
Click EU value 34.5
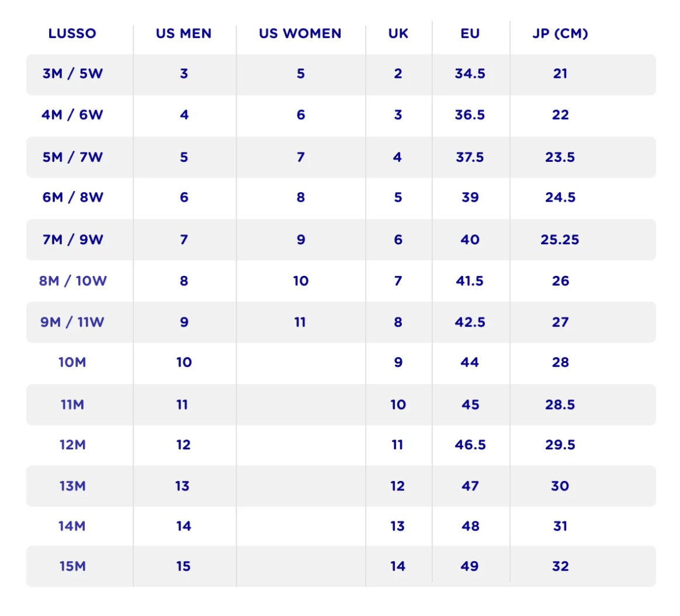pyautogui.click(x=470, y=73)
